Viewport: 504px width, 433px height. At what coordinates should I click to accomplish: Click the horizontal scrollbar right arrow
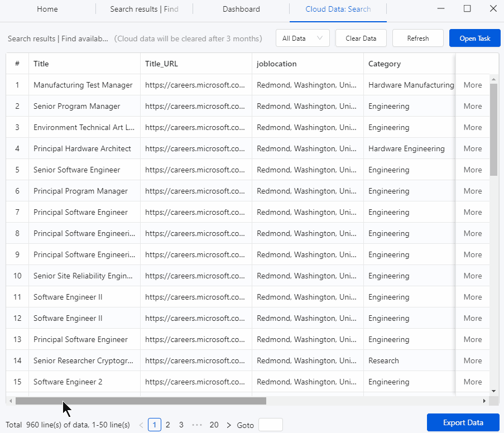click(x=484, y=401)
